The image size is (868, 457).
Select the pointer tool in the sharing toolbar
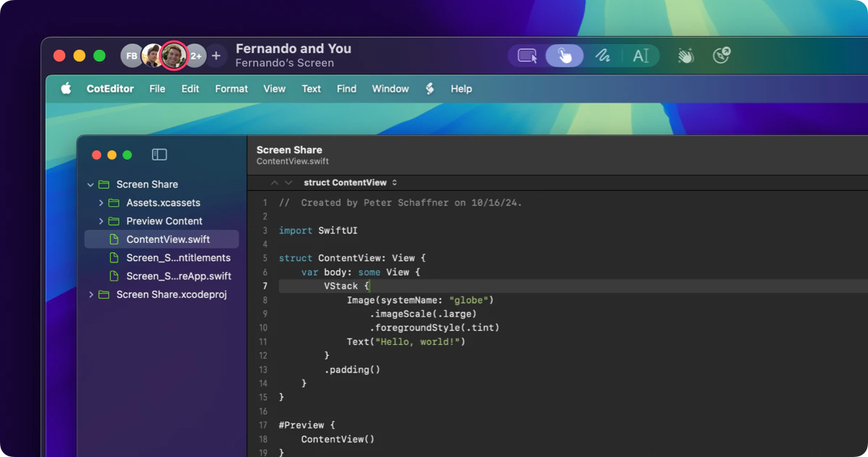[x=565, y=56]
